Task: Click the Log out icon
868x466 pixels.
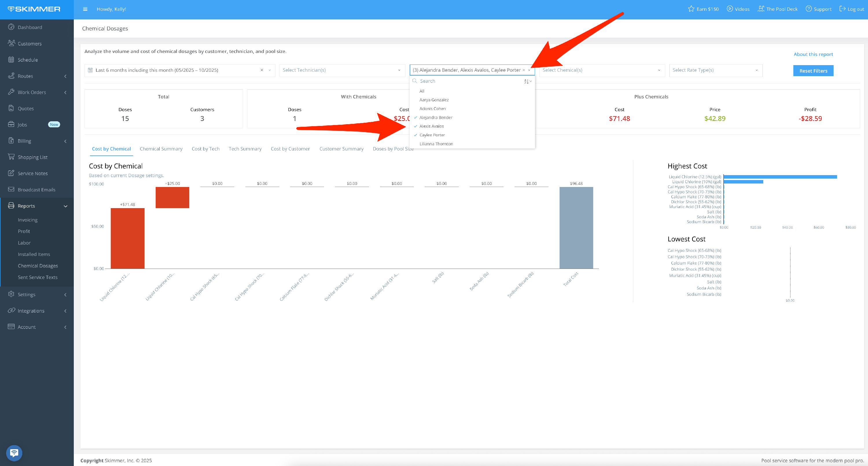Action: coord(842,9)
